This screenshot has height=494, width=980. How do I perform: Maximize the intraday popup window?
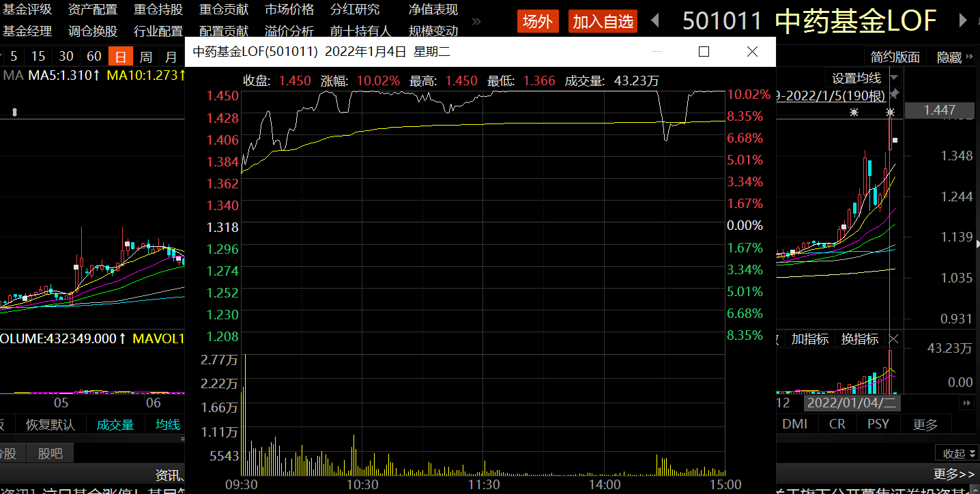704,51
